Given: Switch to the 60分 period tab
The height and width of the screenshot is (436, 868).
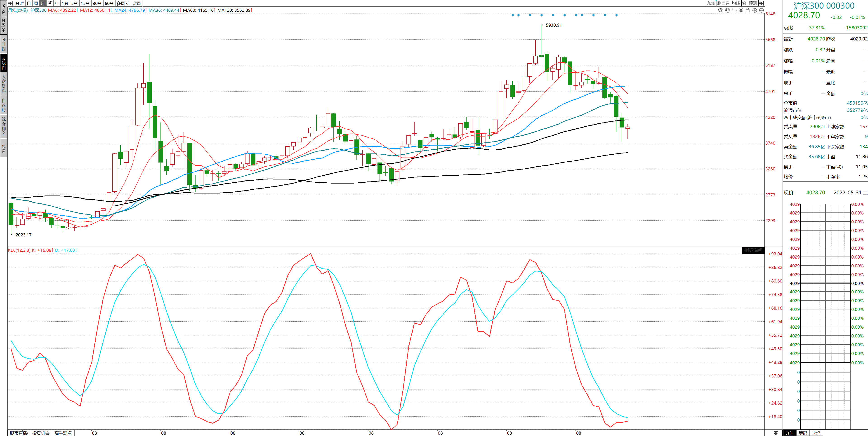Looking at the screenshot, I should pyautogui.click(x=109, y=3).
